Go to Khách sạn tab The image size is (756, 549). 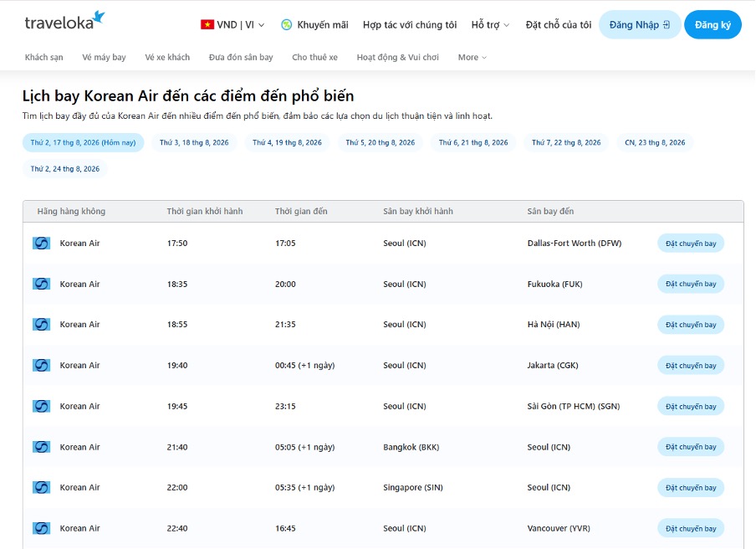(43, 58)
